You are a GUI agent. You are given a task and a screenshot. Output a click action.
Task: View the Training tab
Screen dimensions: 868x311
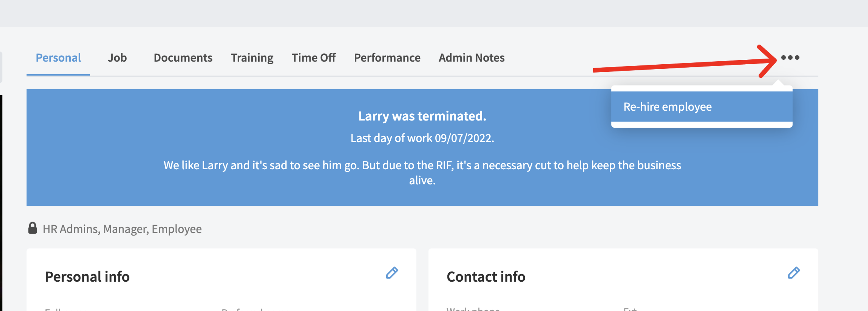[252, 58]
